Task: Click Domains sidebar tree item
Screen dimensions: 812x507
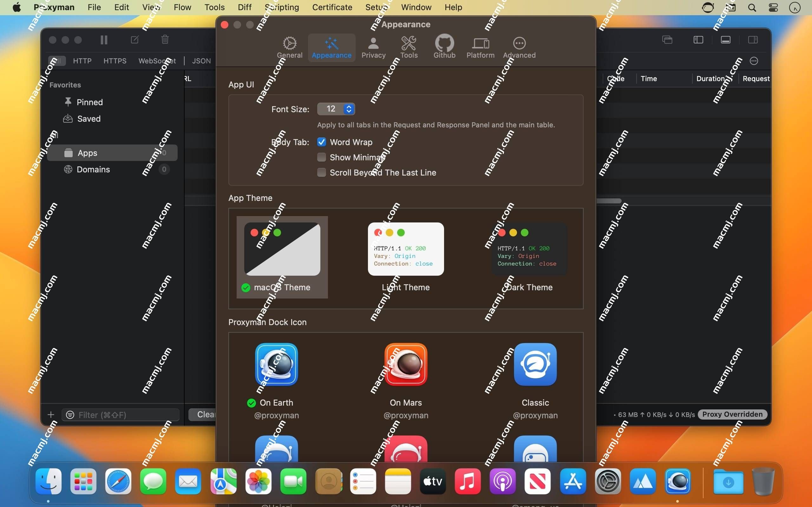Action: pyautogui.click(x=94, y=169)
